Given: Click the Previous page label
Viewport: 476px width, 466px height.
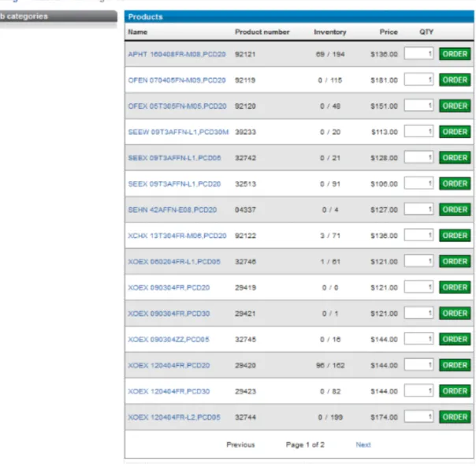Looking at the screenshot, I should click(240, 445).
